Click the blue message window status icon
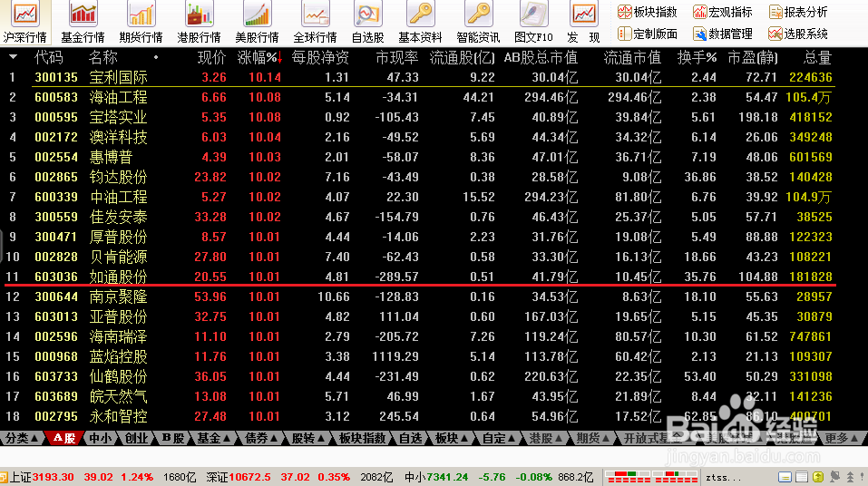The image size is (868, 486). (785, 477)
